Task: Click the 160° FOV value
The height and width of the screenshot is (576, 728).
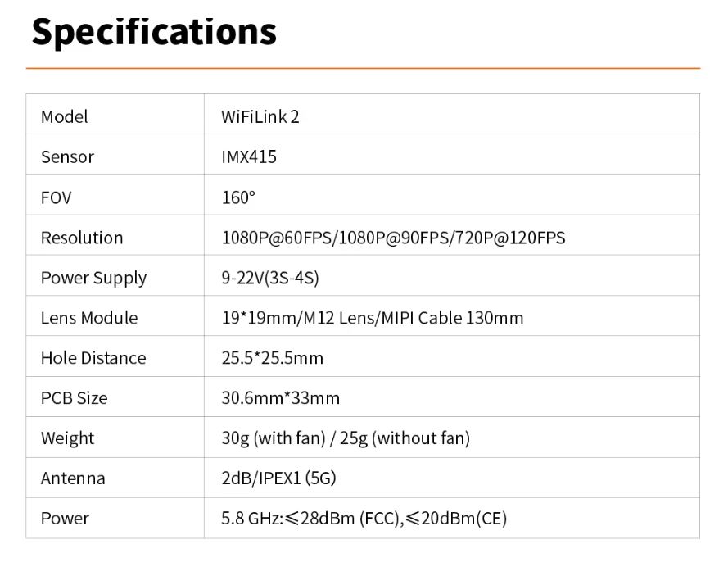Action: (x=238, y=197)
